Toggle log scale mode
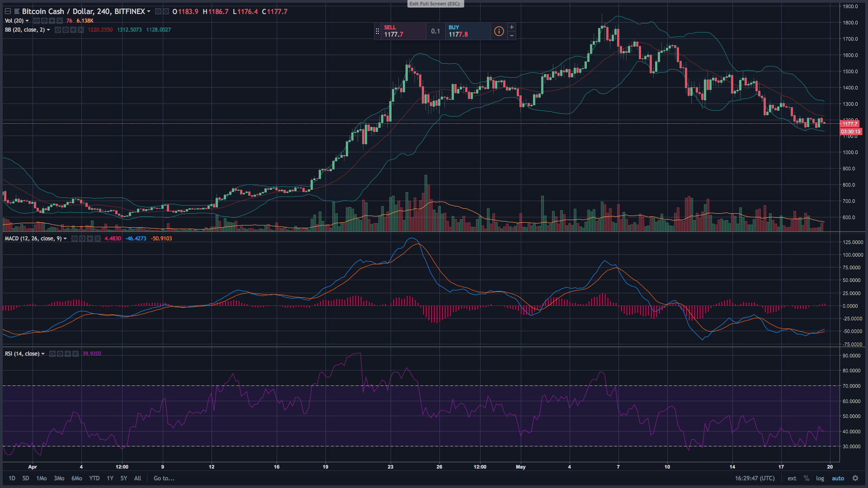Image resolution: width=868 pixels, height=488 pixels. pyautogui.click(x=820, y=478)
